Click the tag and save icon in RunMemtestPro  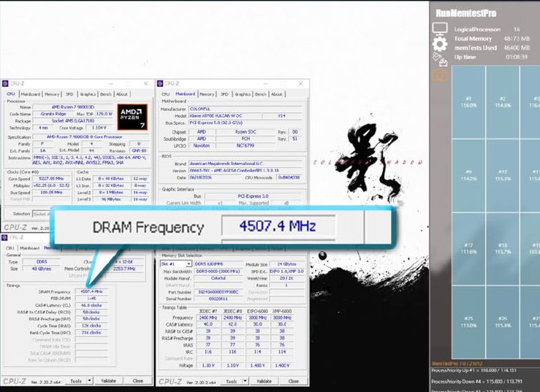tap(440, 59)
